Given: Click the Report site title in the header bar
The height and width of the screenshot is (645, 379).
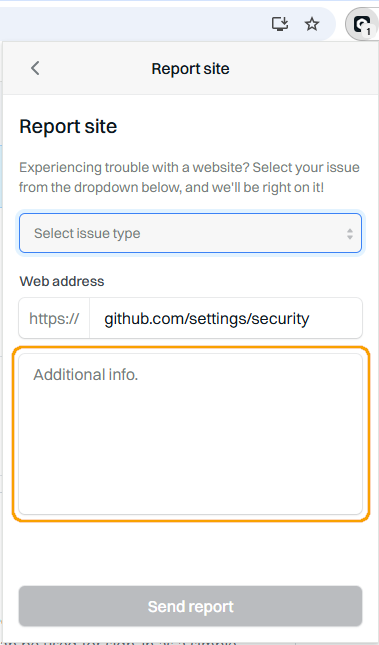Looking at the screenshot, I should (191, 68).
